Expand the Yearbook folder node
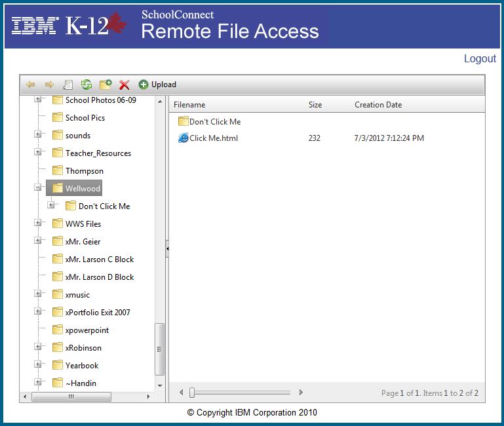 point(38,364)
